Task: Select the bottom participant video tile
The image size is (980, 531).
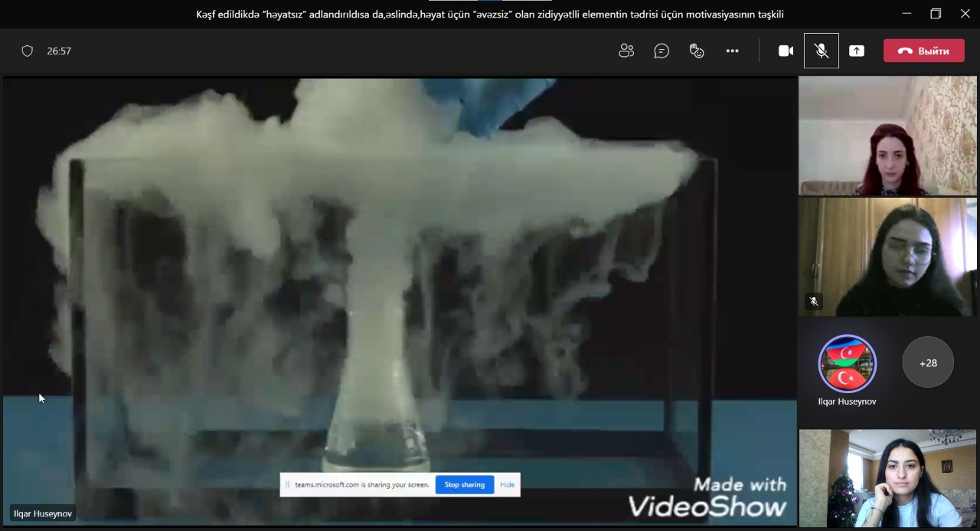Action: [x=887, y=477]
